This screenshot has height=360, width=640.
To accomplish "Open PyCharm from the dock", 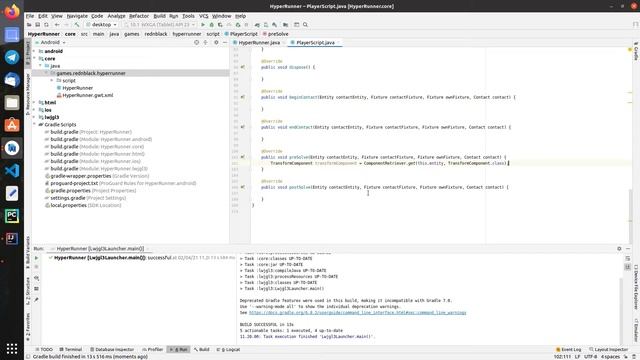I will [12, 216].
